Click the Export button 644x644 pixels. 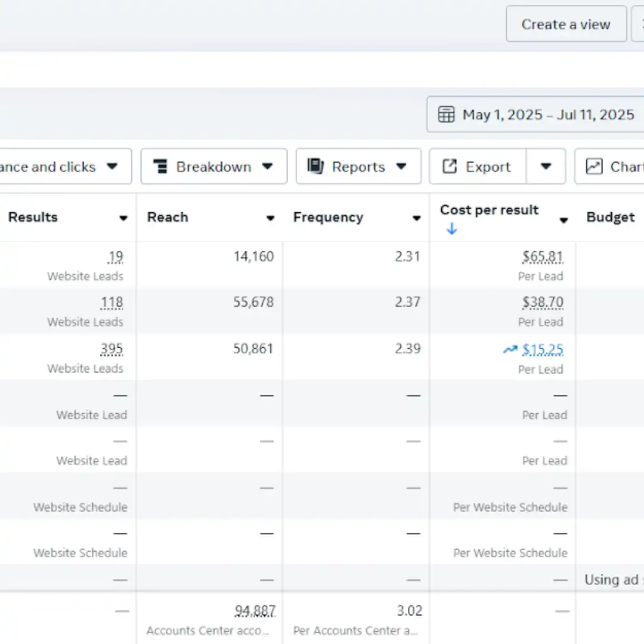(478, 166)
